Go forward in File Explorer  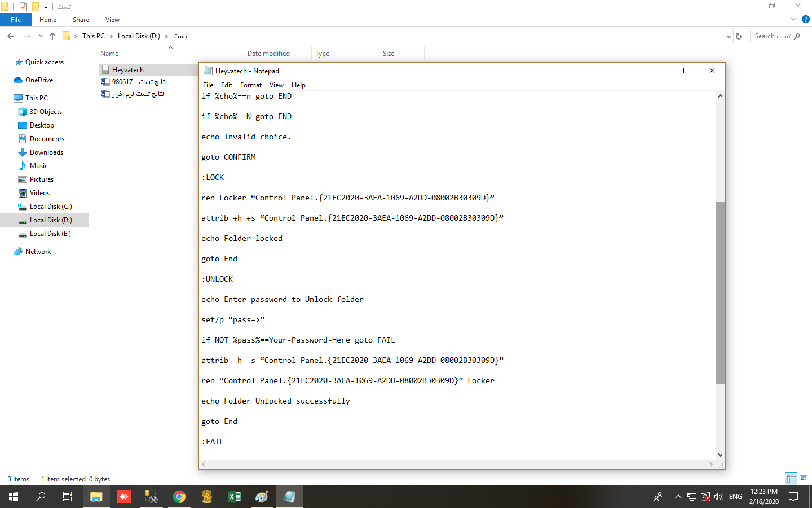pos(27,36)
